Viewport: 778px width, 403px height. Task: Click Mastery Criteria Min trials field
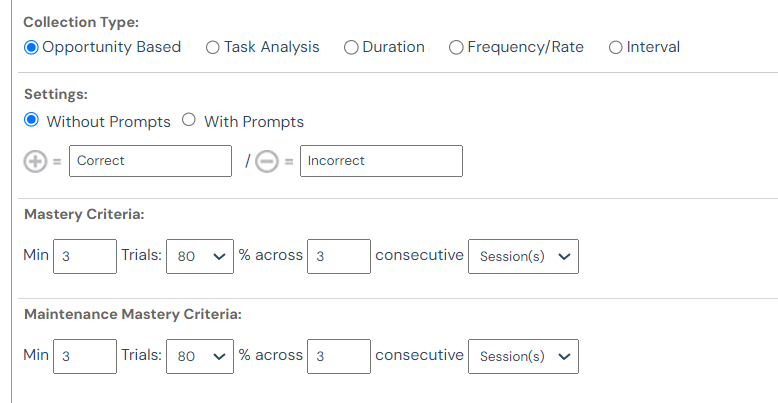tap(84, 256)
